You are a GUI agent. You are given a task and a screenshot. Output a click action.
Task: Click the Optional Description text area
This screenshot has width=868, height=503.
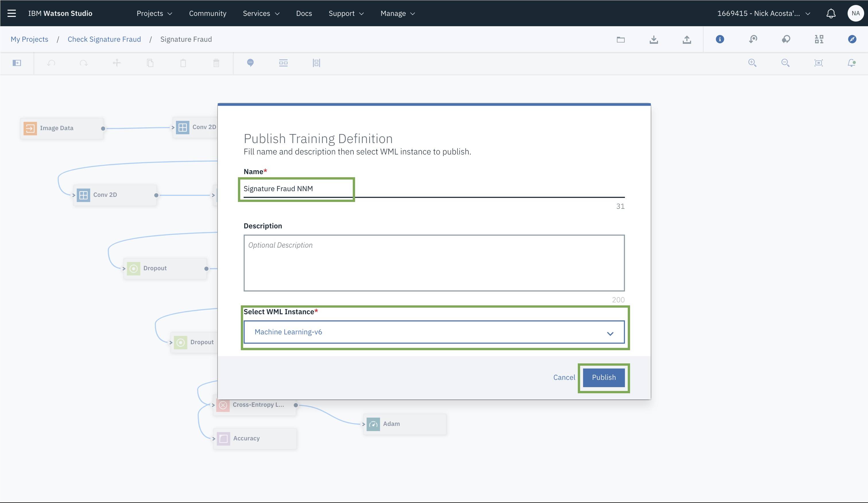click(434, 263)
